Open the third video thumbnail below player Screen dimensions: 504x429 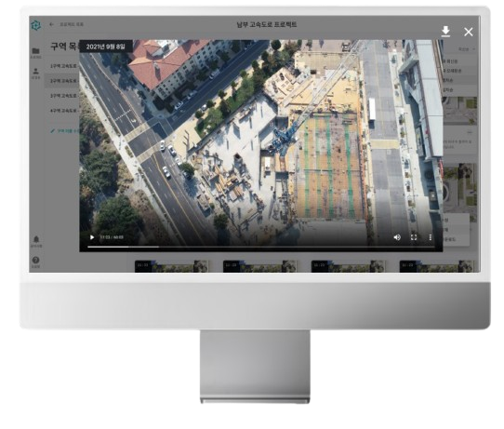(348, 266)
